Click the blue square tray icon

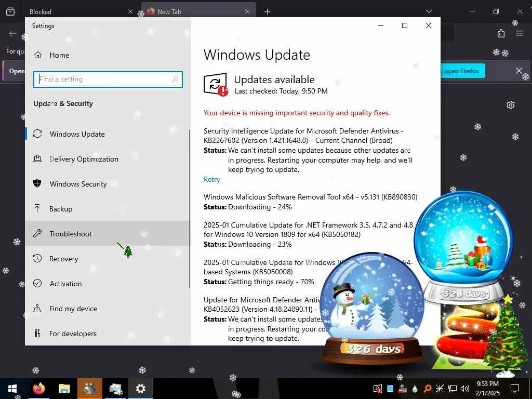click(390, 388)
